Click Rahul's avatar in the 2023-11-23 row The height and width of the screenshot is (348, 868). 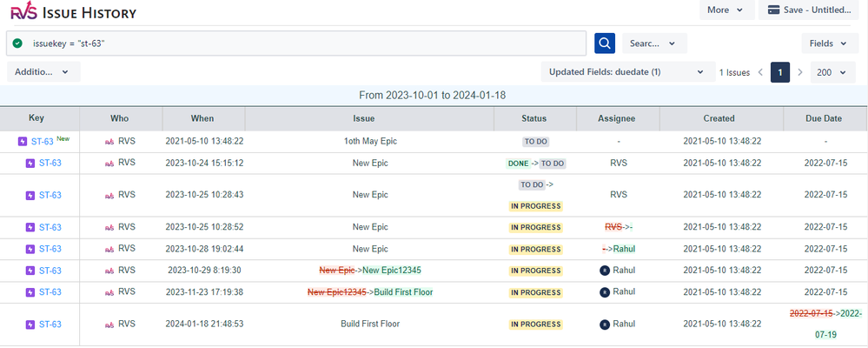(x=605, y=292)
